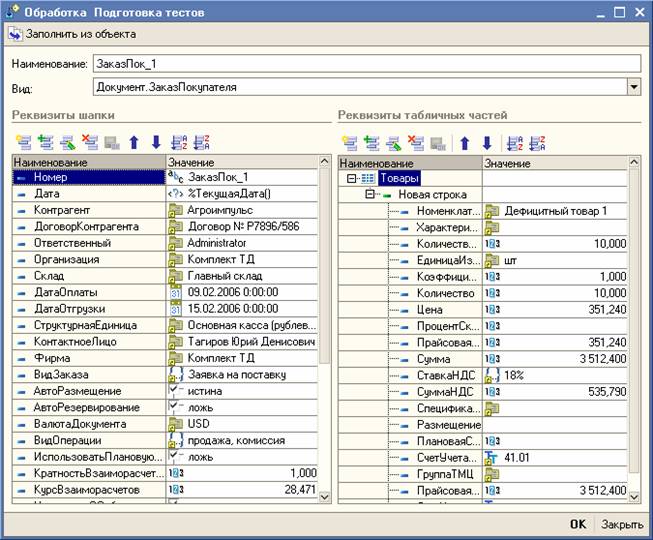The image size is (653, 540).
Task: Select the КурсВзаиморасчетов row
Action: pyautogui.click(x=165, y=490)
